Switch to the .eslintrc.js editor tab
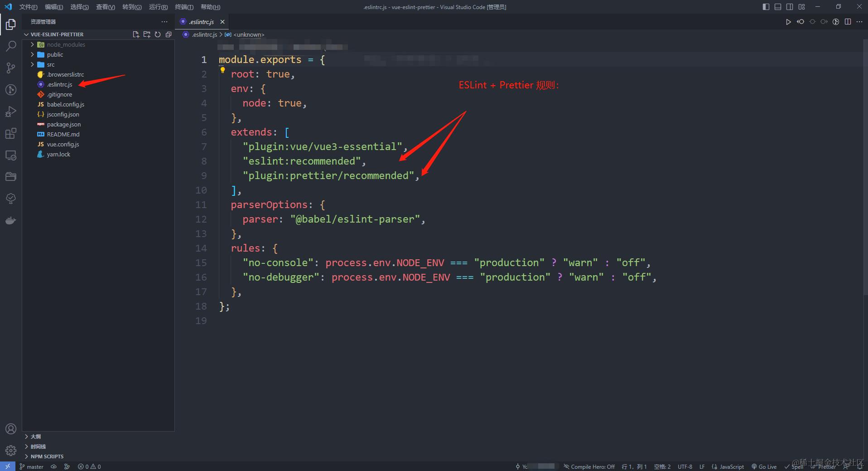This screenshot has width=868, height=471. click(x=202, y=22)
